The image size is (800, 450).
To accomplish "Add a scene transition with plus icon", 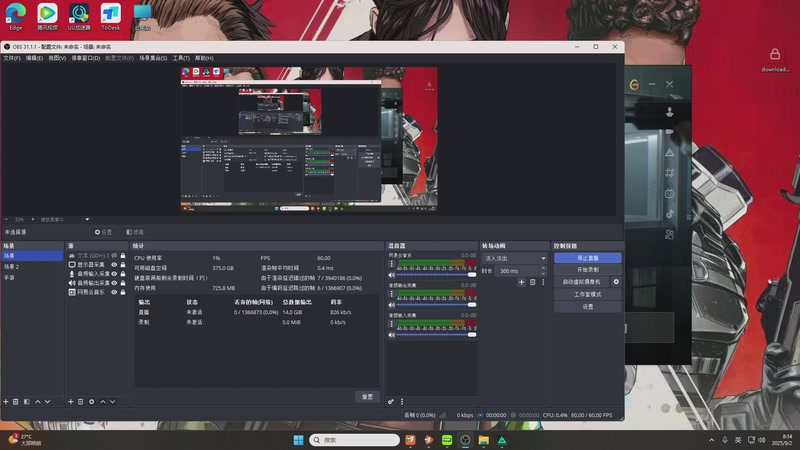I will tap(521, 282).
